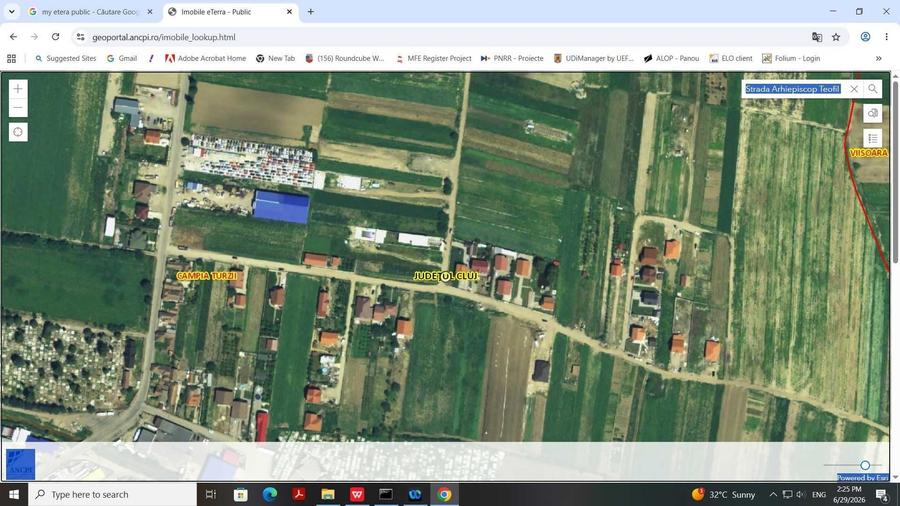
Task: Click the find my location compass button
Action: 18,132
